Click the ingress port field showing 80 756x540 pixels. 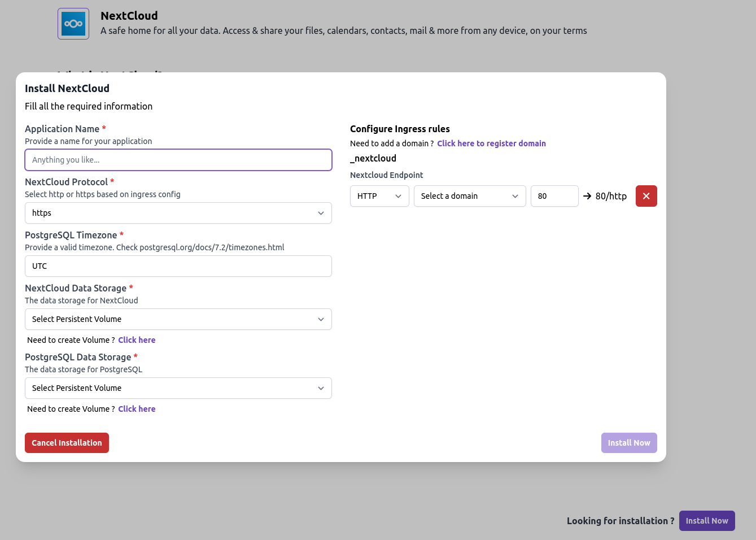point(554,196)
